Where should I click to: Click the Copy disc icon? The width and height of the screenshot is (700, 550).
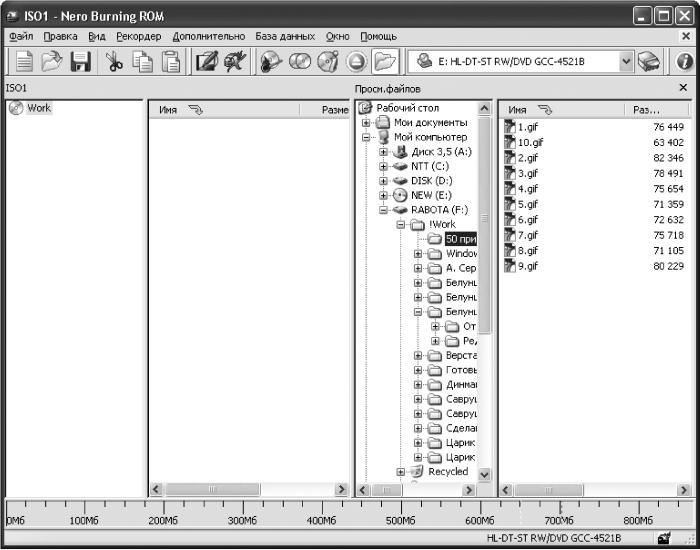(x=300, y=62)
